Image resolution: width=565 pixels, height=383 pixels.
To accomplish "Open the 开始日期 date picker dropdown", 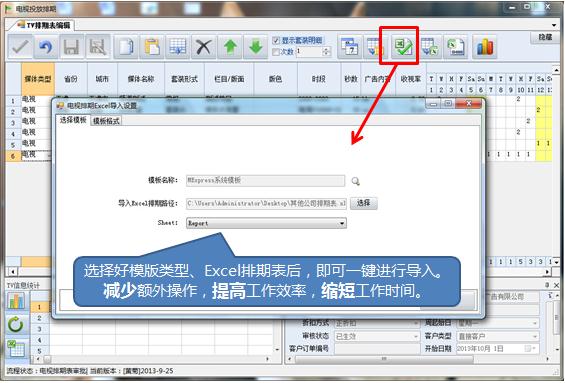I will [534, 349].
